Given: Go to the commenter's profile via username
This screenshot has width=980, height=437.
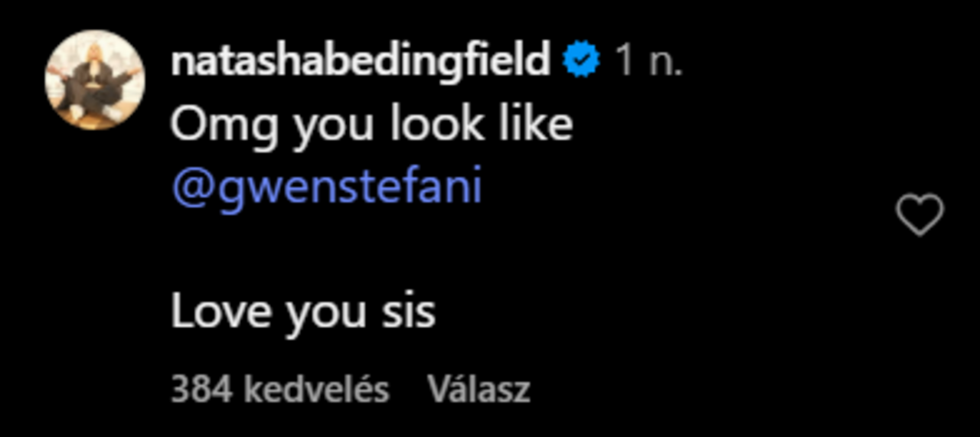Looking at the screenshot, I should tap(361, 61).
